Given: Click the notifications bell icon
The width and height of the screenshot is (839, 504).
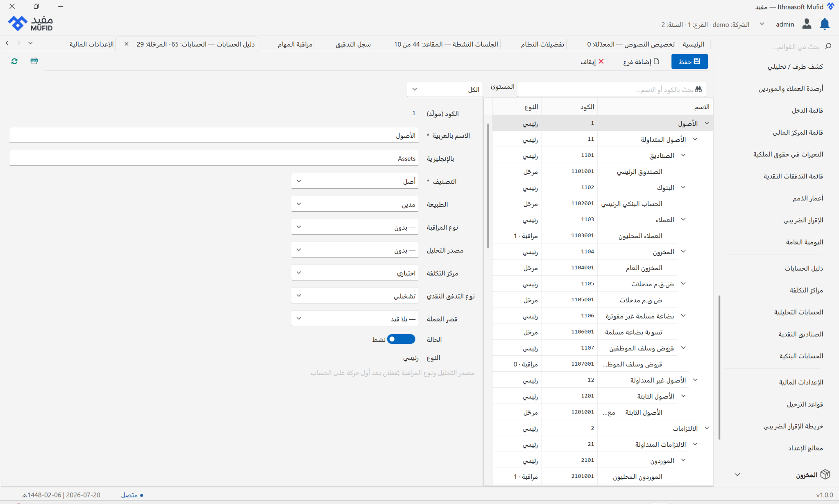Looking at the screenshot, I should (x=825, y=24).
